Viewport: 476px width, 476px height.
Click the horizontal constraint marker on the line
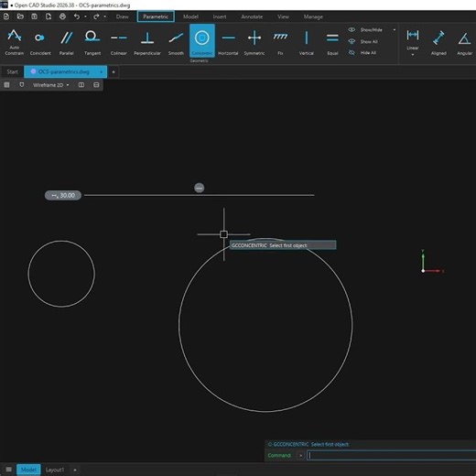point(200,188)
